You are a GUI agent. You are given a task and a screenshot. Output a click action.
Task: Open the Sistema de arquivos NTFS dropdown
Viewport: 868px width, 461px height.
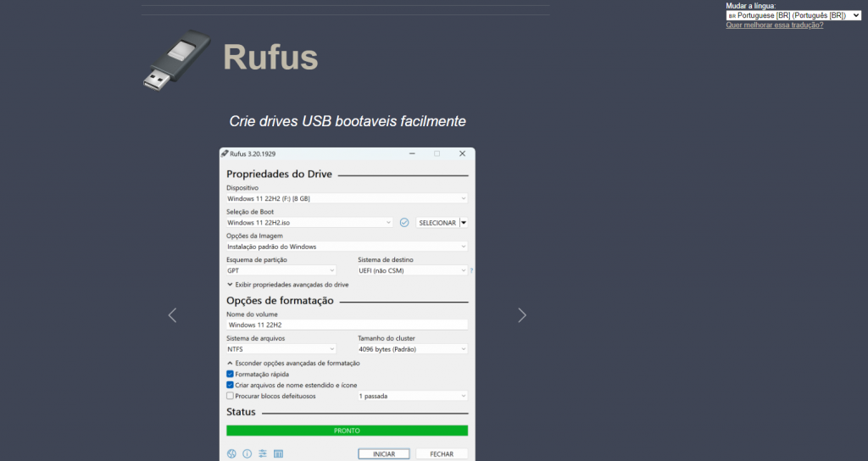[x=281, y=349]
